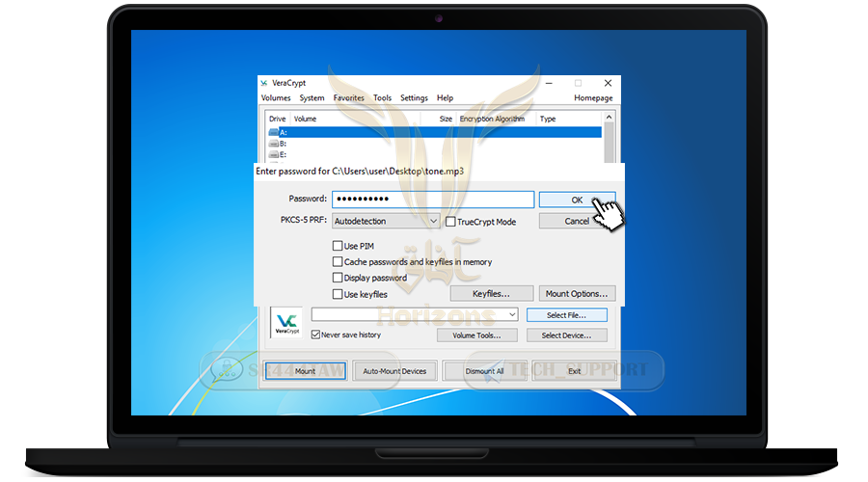Open the Tools menu
This screenshot has height=482, width=868.
click(382, 98)
